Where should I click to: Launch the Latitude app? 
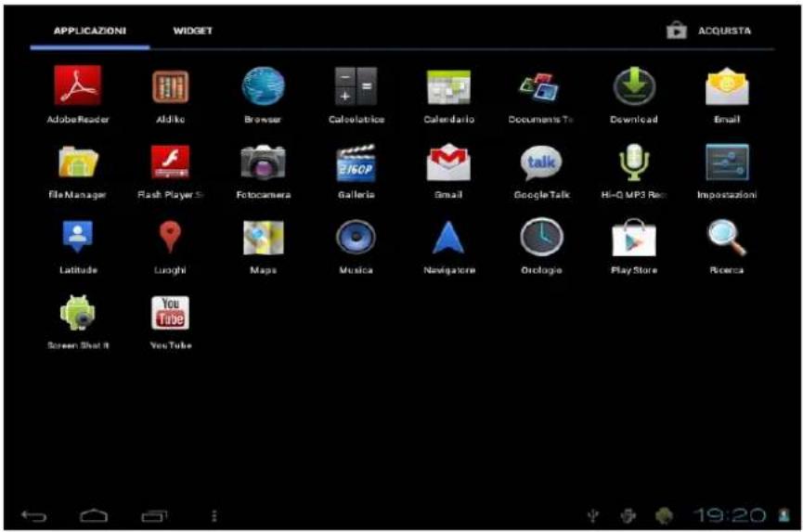coord(78,236)
